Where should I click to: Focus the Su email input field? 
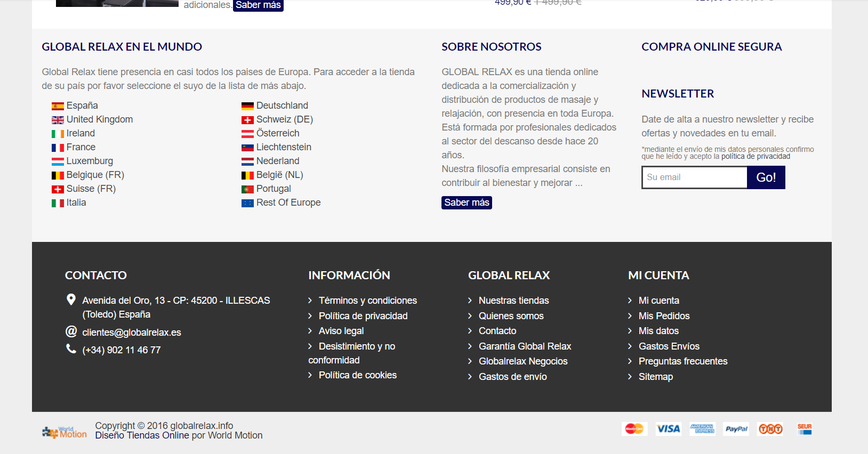(x=695, y=177)
